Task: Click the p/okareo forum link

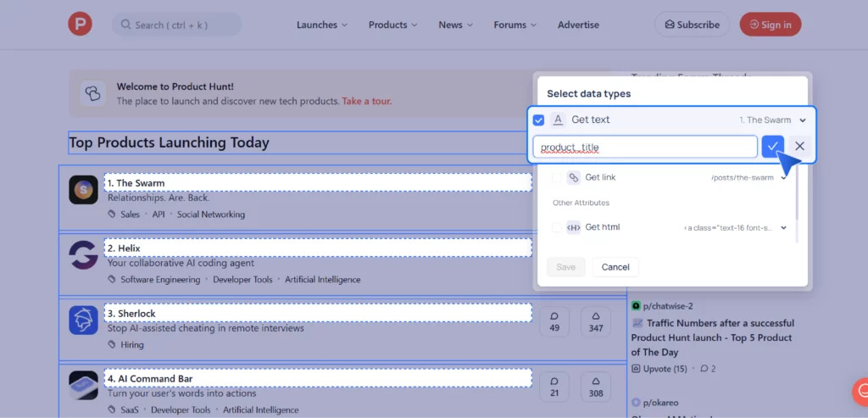Action: 660,403
